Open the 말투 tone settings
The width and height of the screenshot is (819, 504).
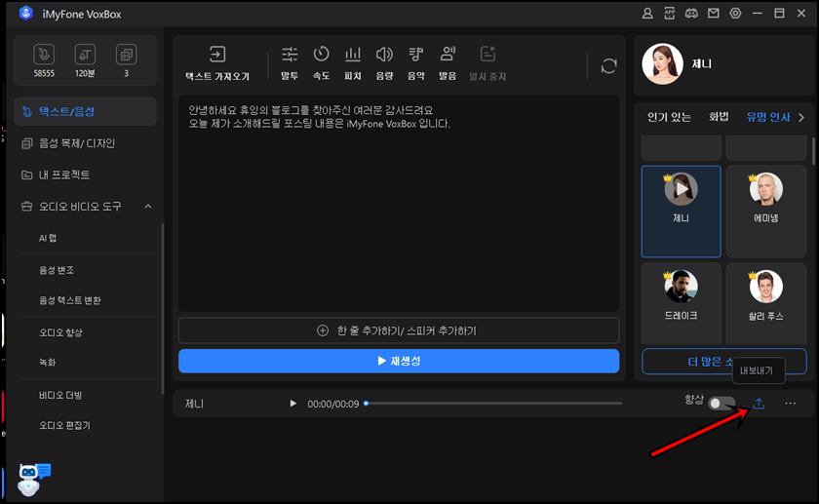tap(290, 62)
